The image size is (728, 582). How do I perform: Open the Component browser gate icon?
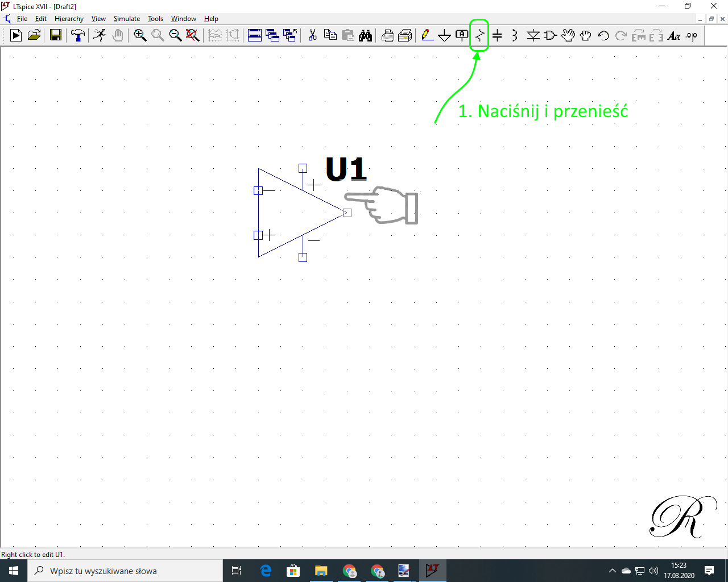551,36
